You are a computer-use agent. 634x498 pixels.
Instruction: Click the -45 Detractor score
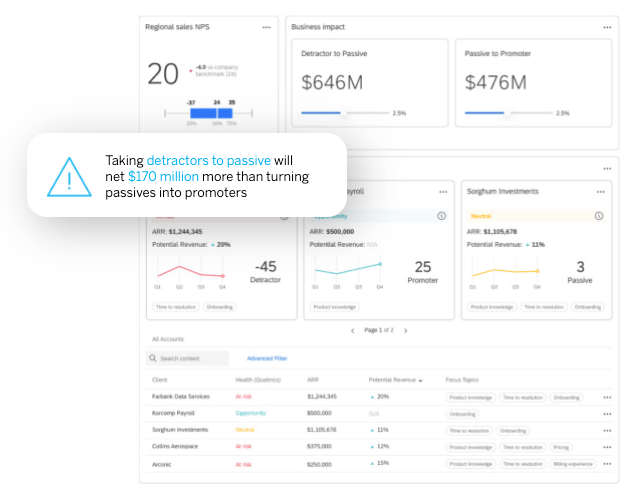click(x=265, y=272)
